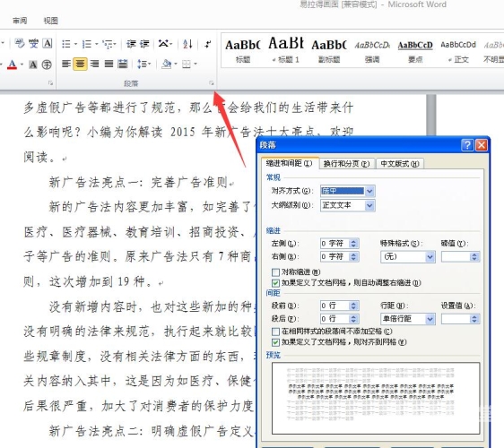Open the 视图 ribbon tab
Screen dimensions: 504x448
click(51, 21)
